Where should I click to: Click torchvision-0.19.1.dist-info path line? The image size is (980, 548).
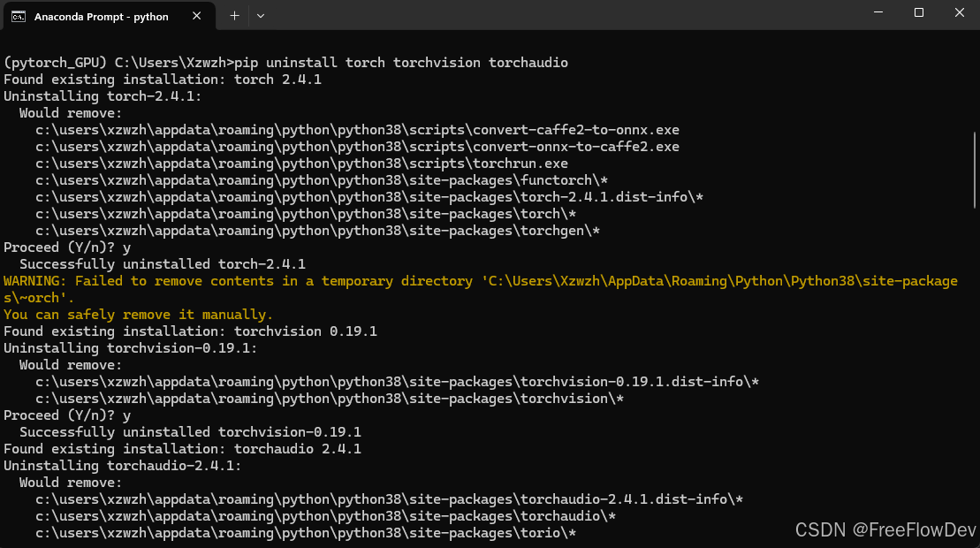click(x=397, y=382)
